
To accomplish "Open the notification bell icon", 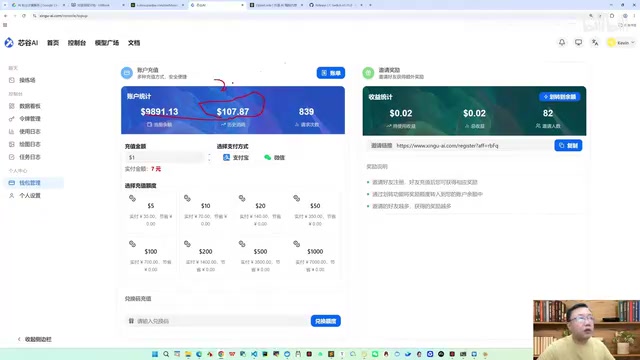I will (562, 42).
